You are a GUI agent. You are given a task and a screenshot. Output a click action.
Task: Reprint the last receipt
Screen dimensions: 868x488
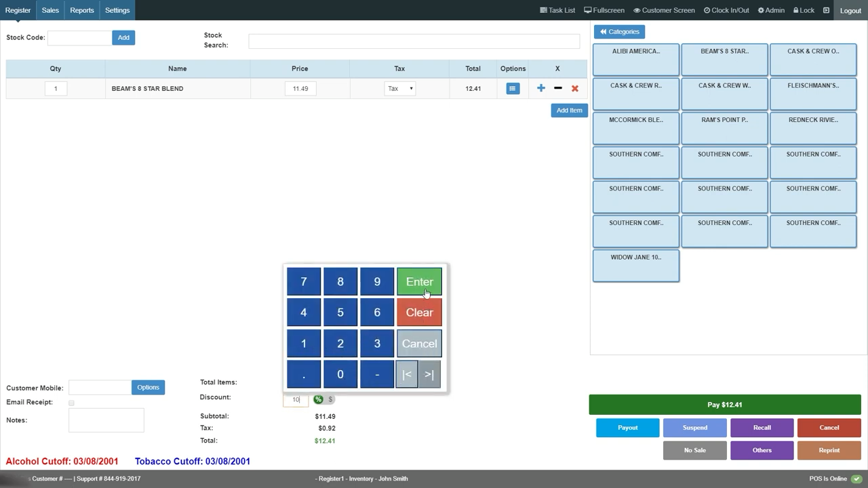click(x=829, y=450)
